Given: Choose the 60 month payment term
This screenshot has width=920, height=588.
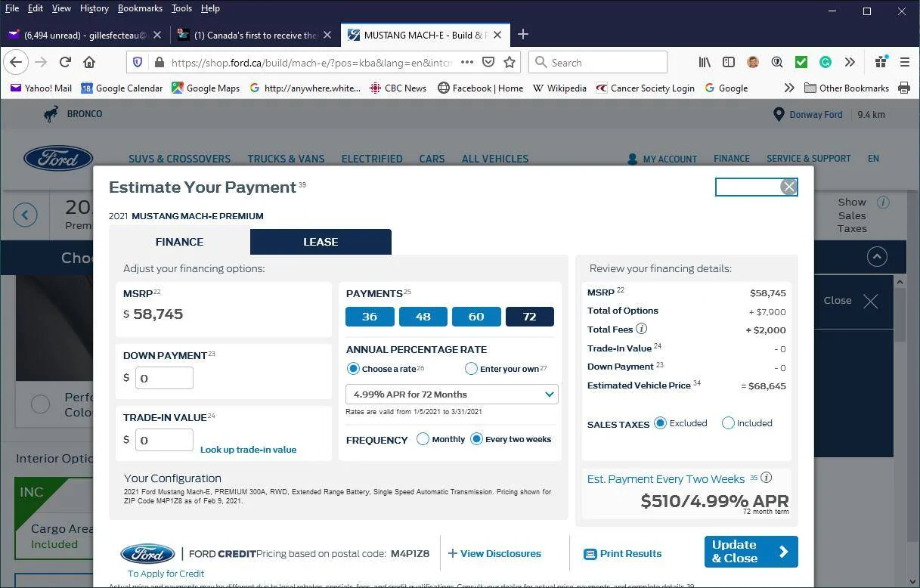Looking at the screenshot, I should (476, 317).
